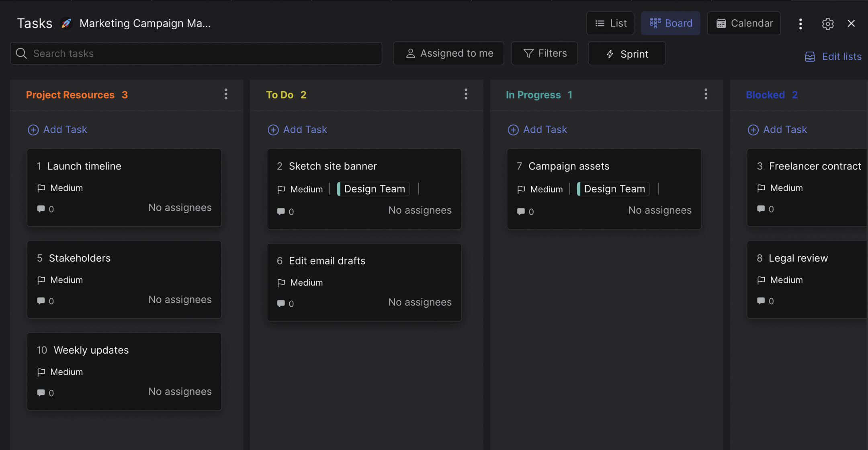The image size is (868, 450).
Task: Switch to Calendar view
Action: [x=744, y=23]
